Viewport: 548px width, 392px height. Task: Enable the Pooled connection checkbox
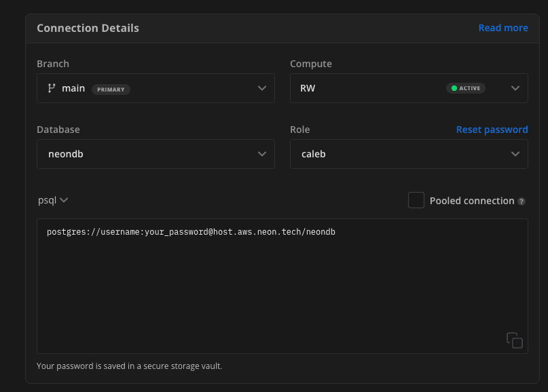tap(416, 200)
